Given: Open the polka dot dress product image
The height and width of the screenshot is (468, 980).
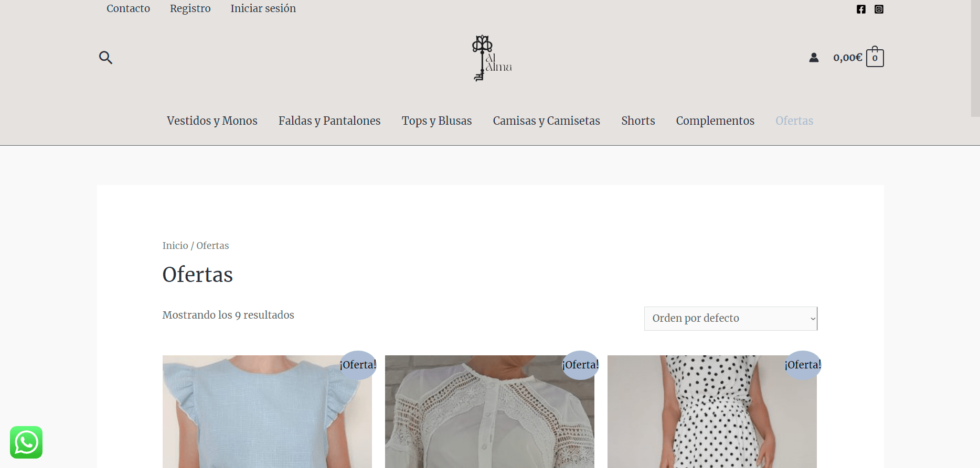Looking at the screenshot, I should coord(712,411).
